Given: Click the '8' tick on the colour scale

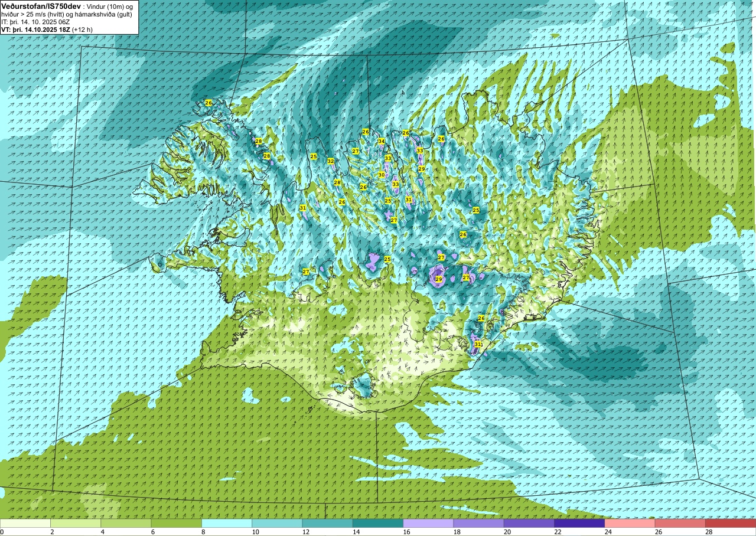Looking at the screenshot, I should click(x=202, y=532).
